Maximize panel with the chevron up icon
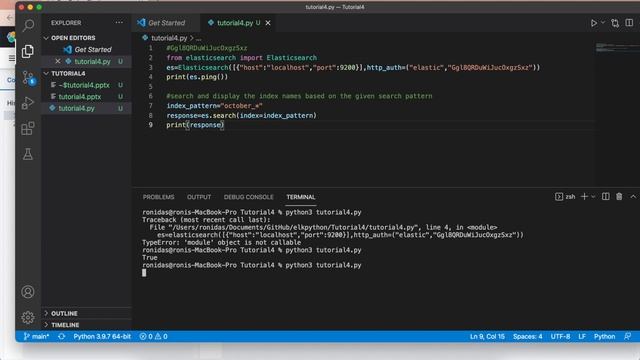640x360 pixels. pyautogui.click(x=633, y=197)
